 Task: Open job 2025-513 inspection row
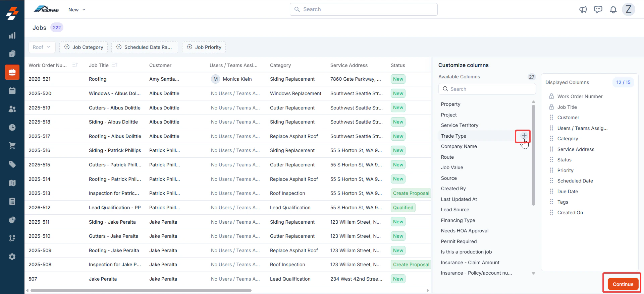tap(227, 193)
